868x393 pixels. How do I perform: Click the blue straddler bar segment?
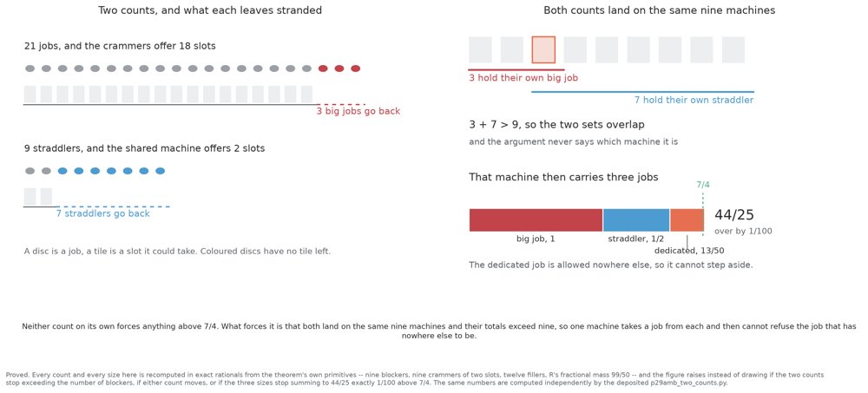[636, 219]
